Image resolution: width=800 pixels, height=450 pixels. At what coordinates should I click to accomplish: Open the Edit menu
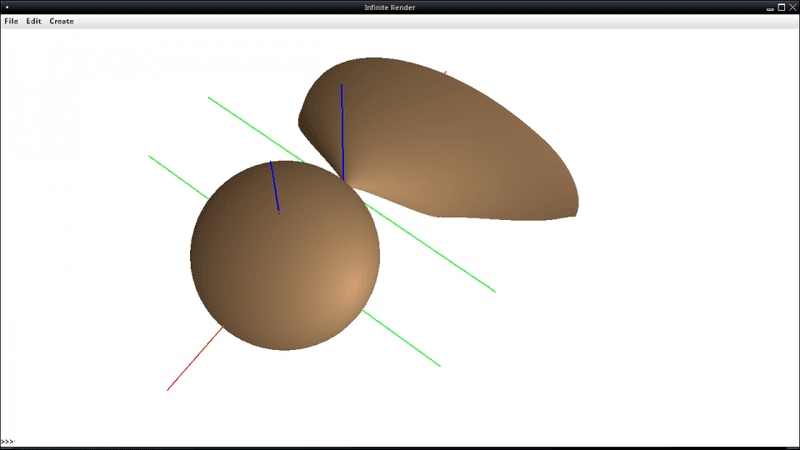pyautogui.click(x=34, y=21)
